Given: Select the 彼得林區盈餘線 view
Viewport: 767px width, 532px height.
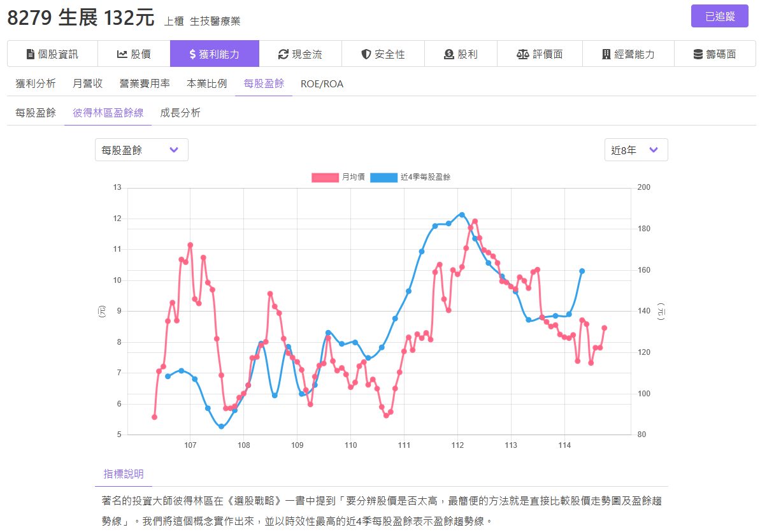Looking at the screenshot, I should click(x=108, y=113).
